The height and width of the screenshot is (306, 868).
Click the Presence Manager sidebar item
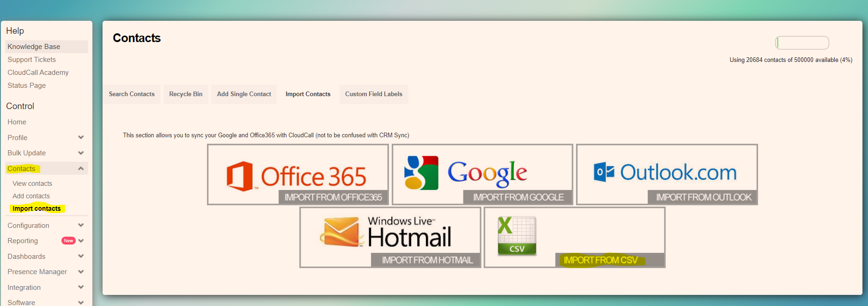point(37,272)
